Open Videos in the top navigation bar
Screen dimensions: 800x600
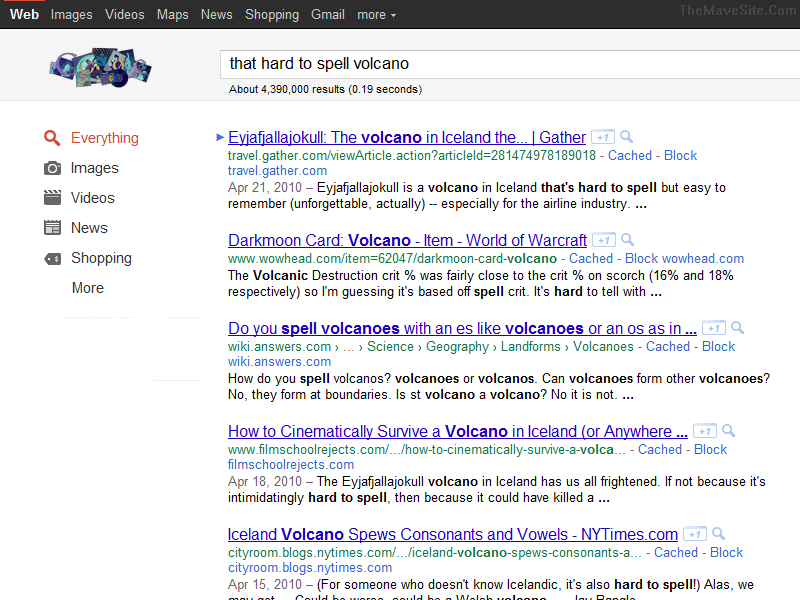click(124, 14)
